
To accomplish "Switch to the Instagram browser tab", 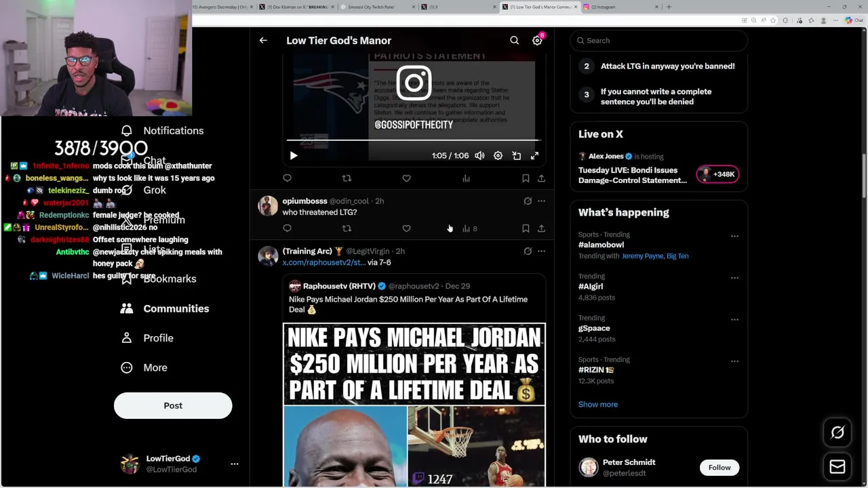I will pos(620,7).
